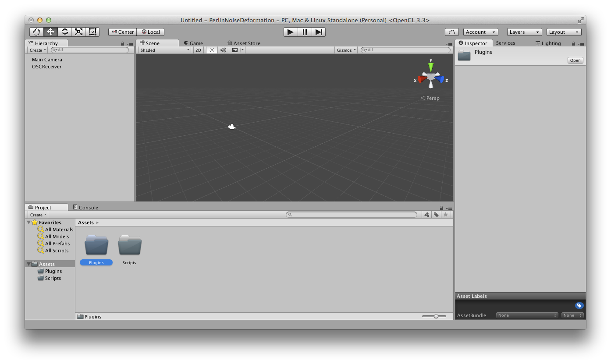This screenshot has height=364, width=611.
Task: Click the Project search field
Action: tap(352, 215)
